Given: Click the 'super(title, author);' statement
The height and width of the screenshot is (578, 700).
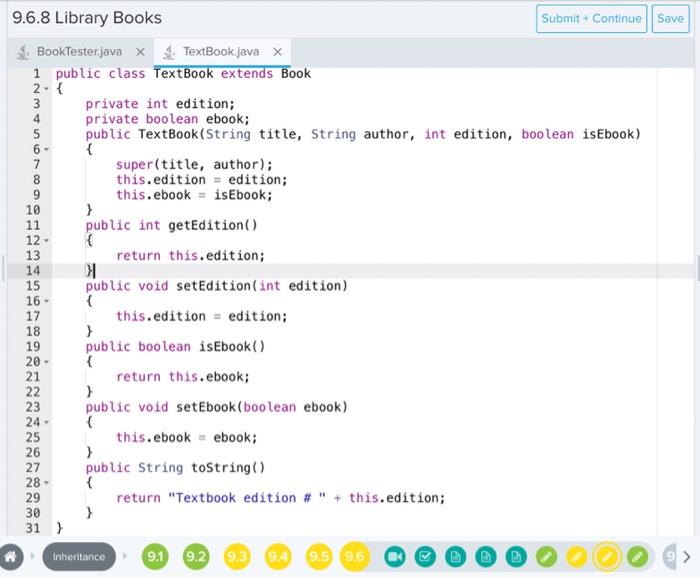Looking at the screenshot, I should tap(194, 165).
